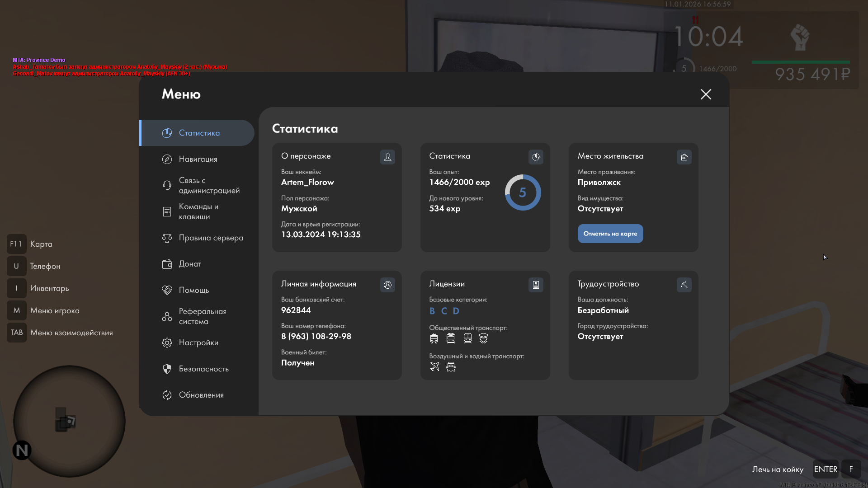Image resolution: width=868 pixels, height=488 pixels.
Task: Click the user circle icon in Личная информация
Action: [x=387, y=285]
